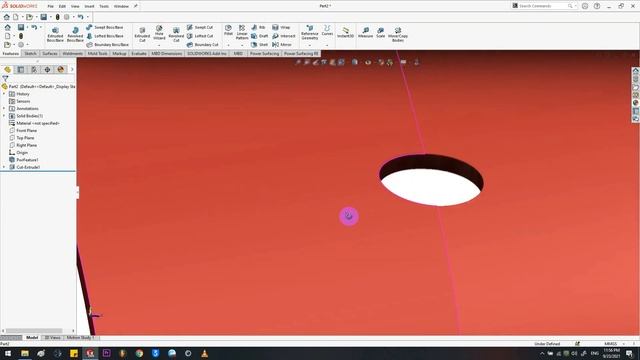Screen dimensions: 640x360
Task: Choose the Boundary Cut feature
Action: tap(202, 44)
